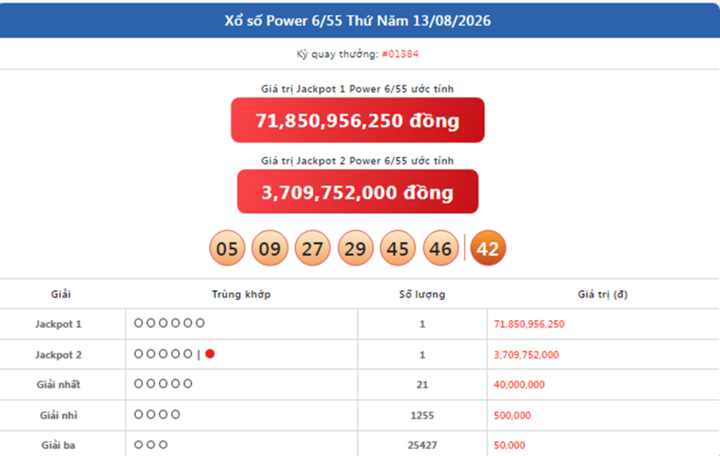Click the "Trùng khớp" column header

(242, 294)
